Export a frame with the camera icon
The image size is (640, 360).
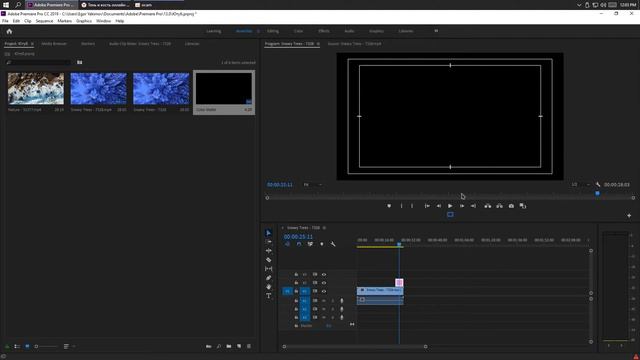coord(511,206)
